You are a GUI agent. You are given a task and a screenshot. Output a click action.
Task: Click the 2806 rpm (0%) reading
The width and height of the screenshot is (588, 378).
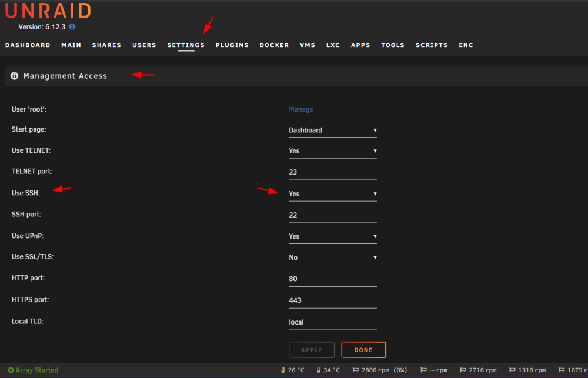coord(385,370)
